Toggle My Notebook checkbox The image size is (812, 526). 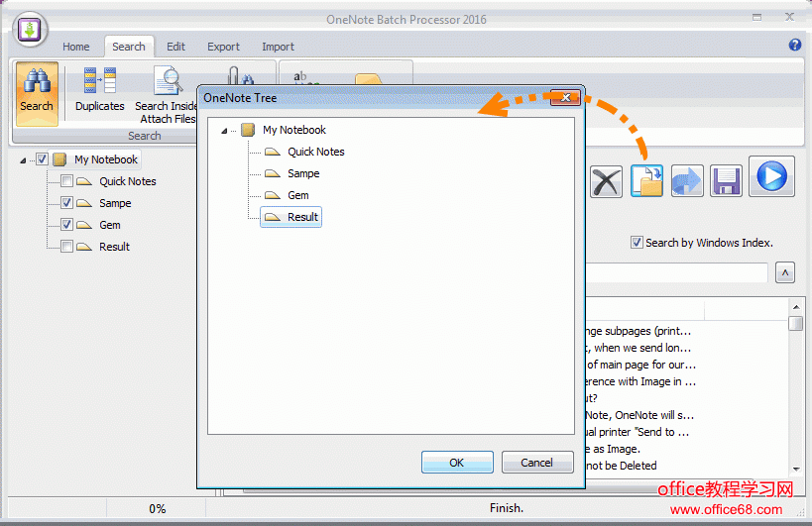click(x=42, y=159)
